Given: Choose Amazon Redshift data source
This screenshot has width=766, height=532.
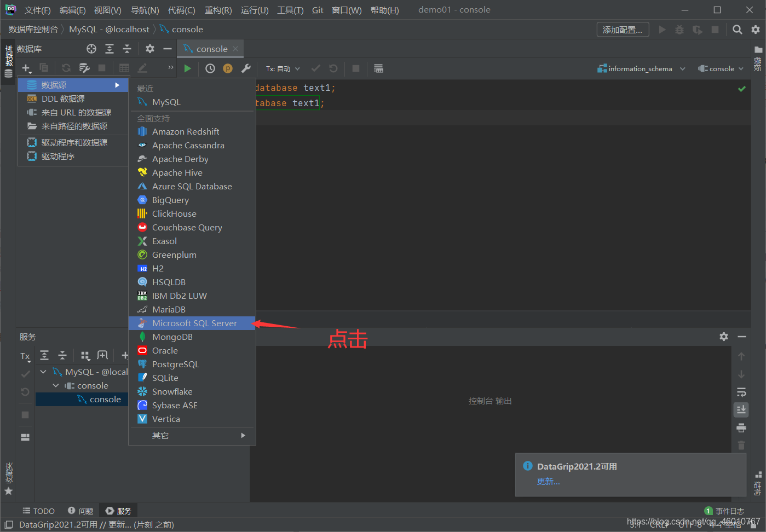Looking at the screenshot, I should point(192,131).
